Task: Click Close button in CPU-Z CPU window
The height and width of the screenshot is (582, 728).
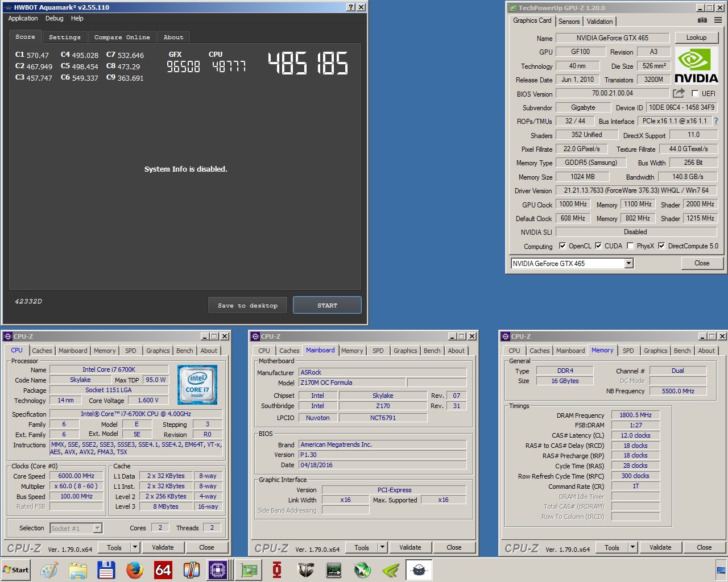Action: point(206,547)
